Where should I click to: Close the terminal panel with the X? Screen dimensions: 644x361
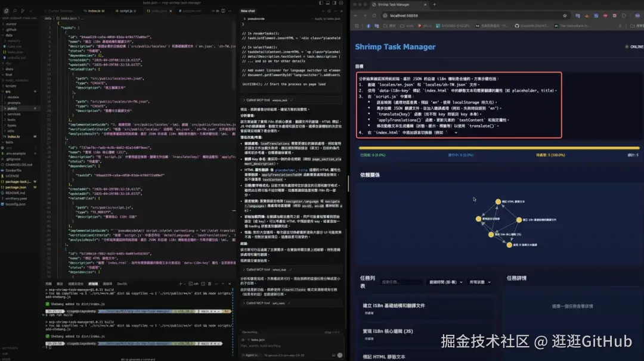tap(230, 284)
